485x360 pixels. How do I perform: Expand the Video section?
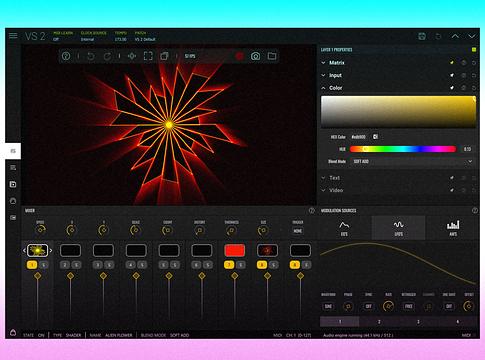(323, 190)
